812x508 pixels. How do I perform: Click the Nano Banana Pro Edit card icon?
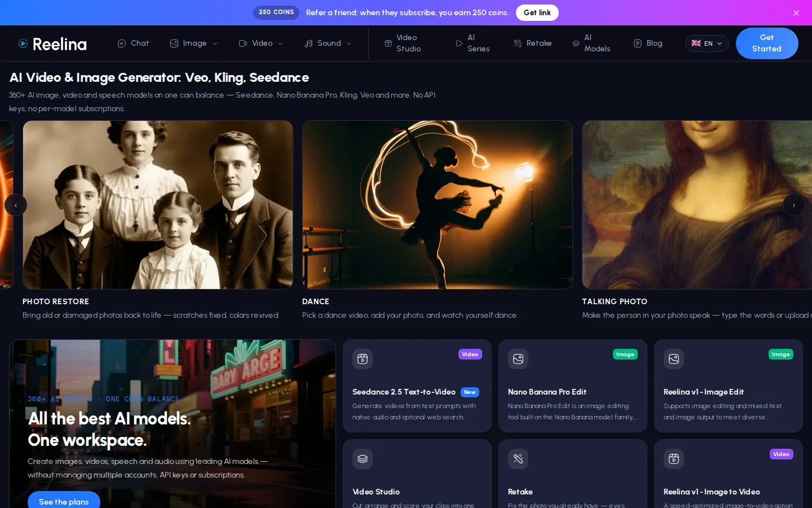pos(518,359)
